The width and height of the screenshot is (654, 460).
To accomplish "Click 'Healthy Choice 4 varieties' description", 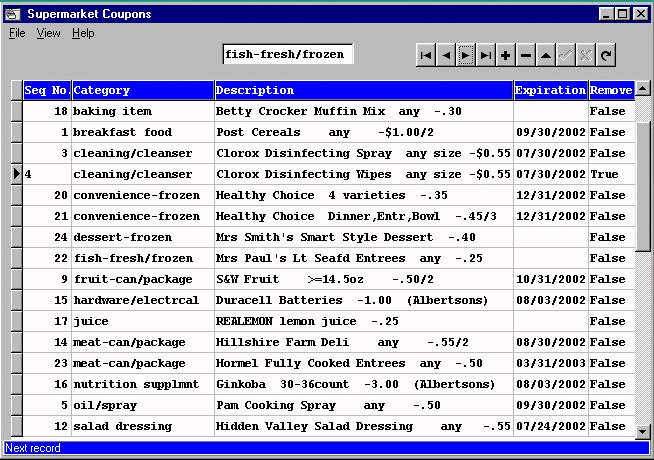I will pos(364,195).
